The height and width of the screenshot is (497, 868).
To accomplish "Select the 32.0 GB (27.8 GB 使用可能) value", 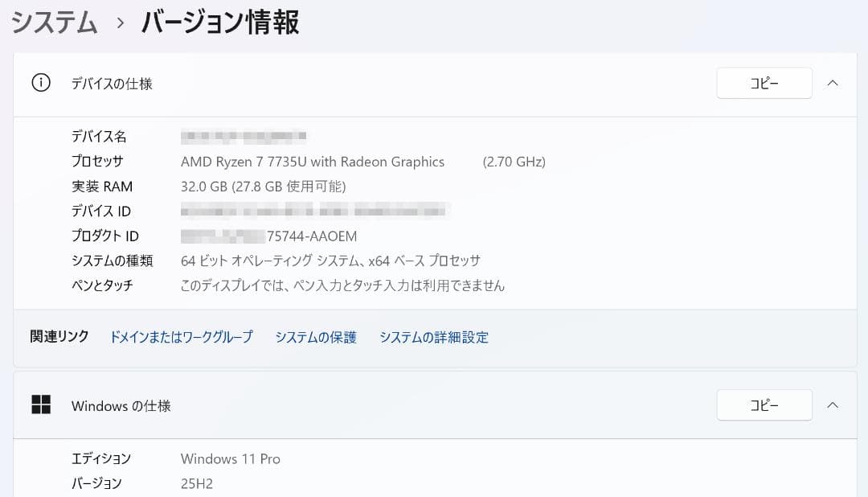I will [264, 186].
